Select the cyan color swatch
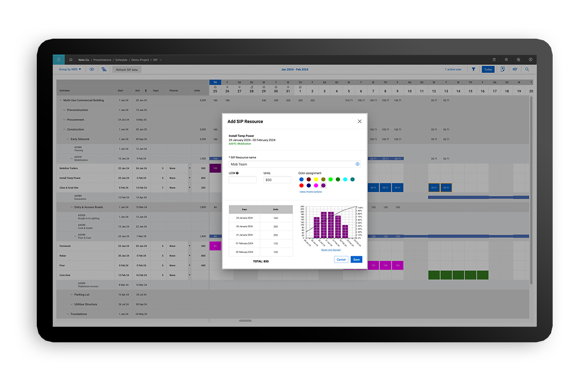Image resolution: width=588 pixels, height=381 pixels. click(x=345, y=179)
